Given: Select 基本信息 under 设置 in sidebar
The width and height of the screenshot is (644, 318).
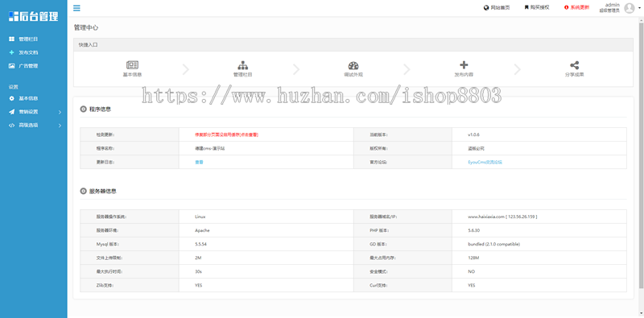Looking at the screenshot, I should [x=23, y=98].
